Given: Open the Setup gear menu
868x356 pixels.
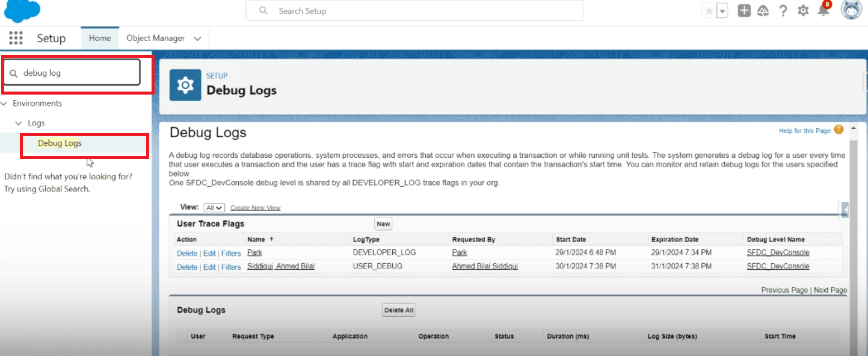Looking at the screenshot, I should (803, 11).
